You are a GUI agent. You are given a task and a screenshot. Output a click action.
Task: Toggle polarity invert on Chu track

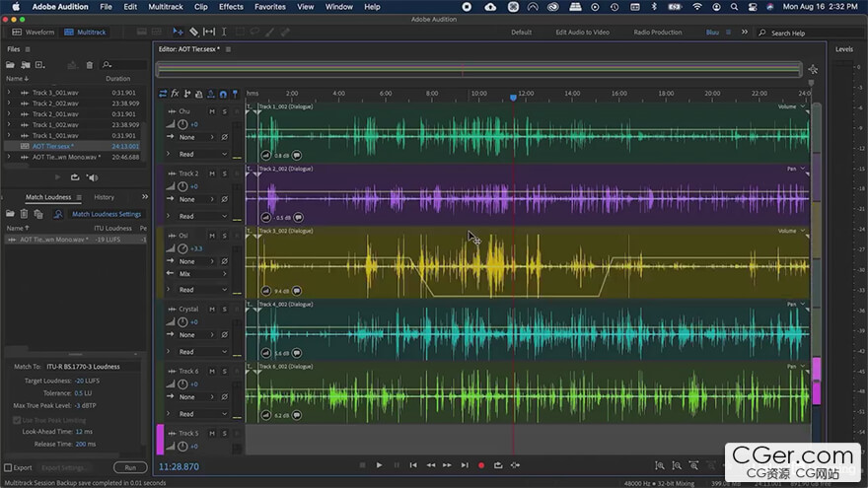pos(225,137)
